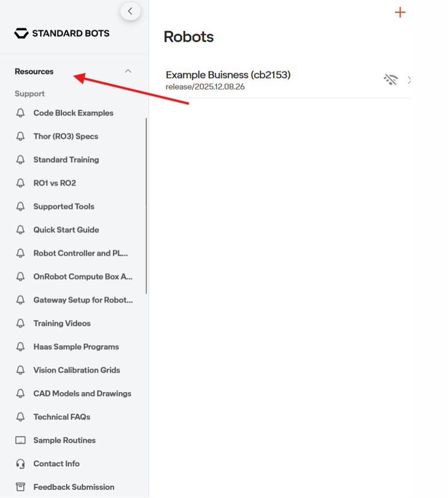448x498 pixels.
Task: Click bell icon beside Quick Start Guide
Action: tap(20, 230)
